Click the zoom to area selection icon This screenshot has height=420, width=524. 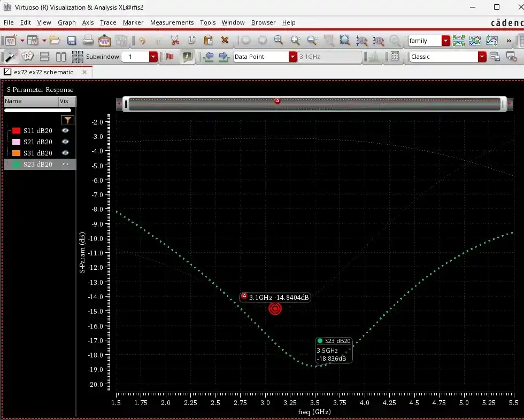click(344, 40)
